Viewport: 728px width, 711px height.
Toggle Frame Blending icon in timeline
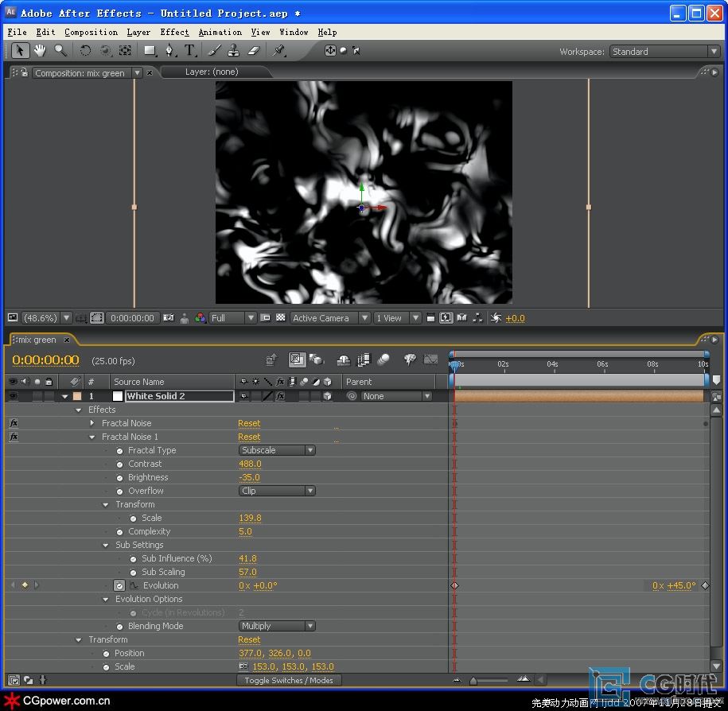[x=364, y=359]
